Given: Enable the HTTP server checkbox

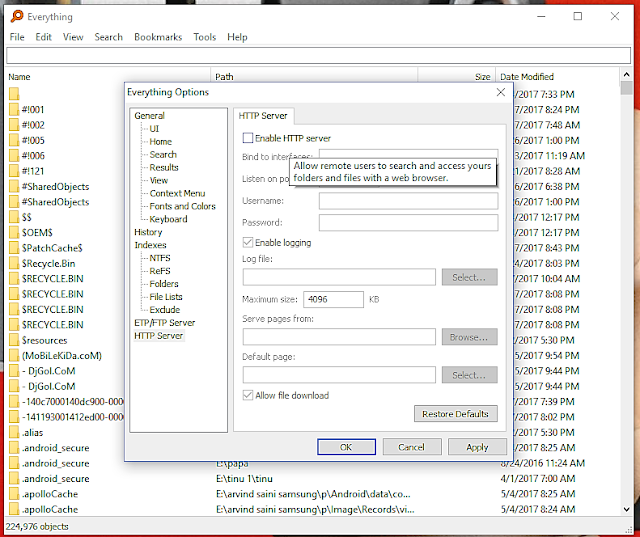Looking at the screenshot, I should [248, 138].
